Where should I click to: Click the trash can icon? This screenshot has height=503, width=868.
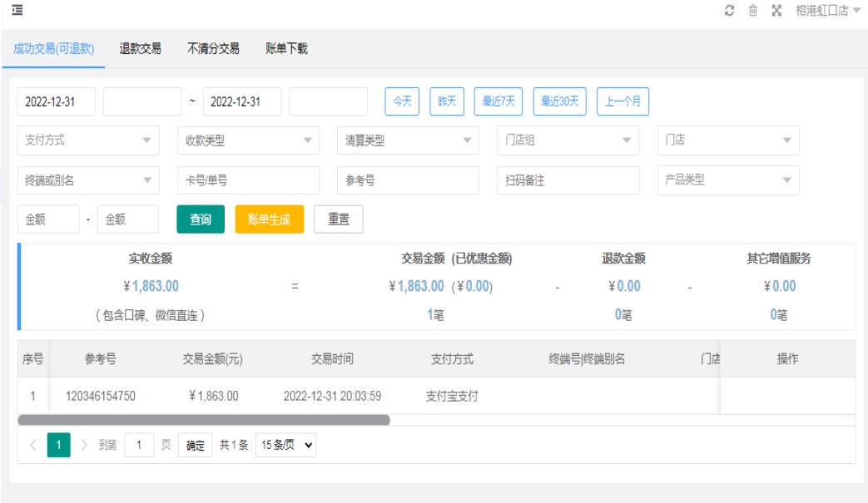(752, 11)
